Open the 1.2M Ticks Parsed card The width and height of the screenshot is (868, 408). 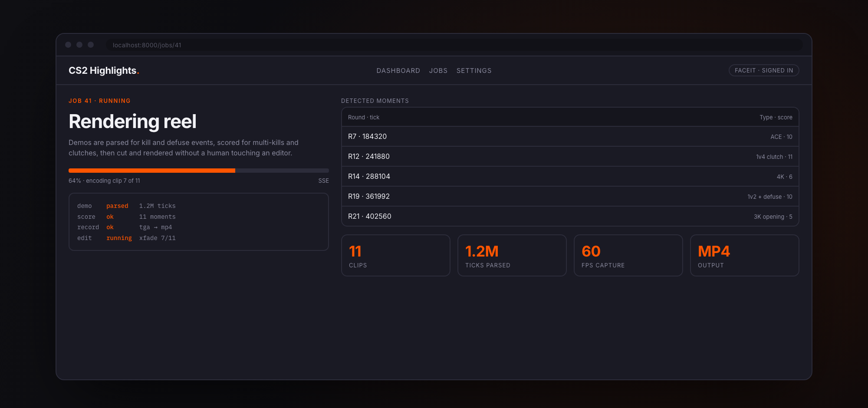512,255
